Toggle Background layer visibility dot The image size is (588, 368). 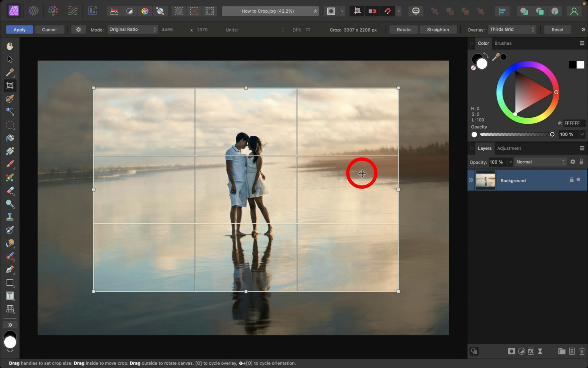pyautogui.click(x=578, y=180)
